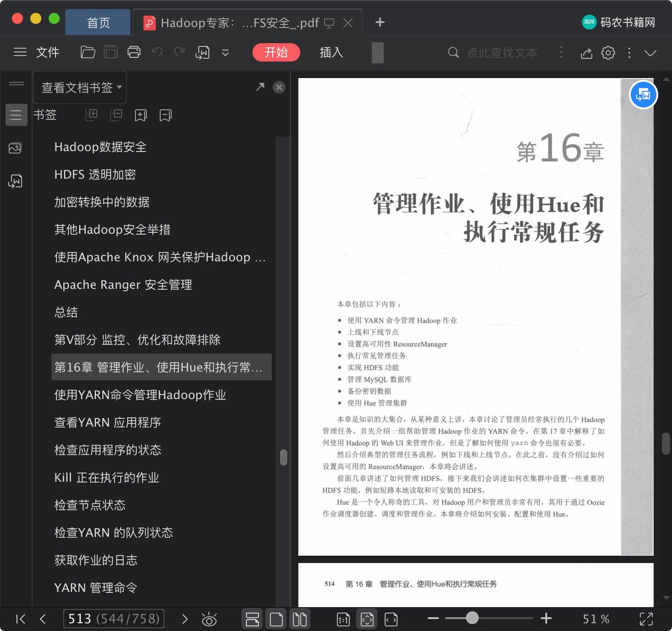Select the 总结 bookmark
672x631 pixels.
click(x=66, y=312)
